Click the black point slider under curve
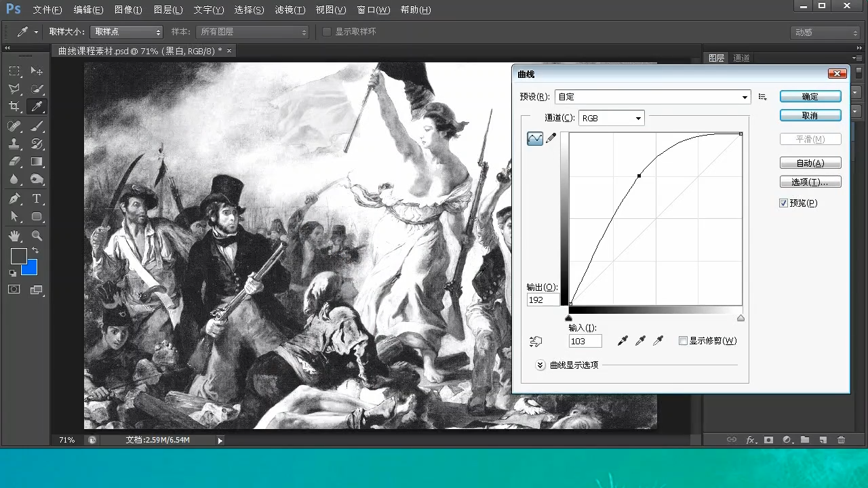 click(568, 318)
